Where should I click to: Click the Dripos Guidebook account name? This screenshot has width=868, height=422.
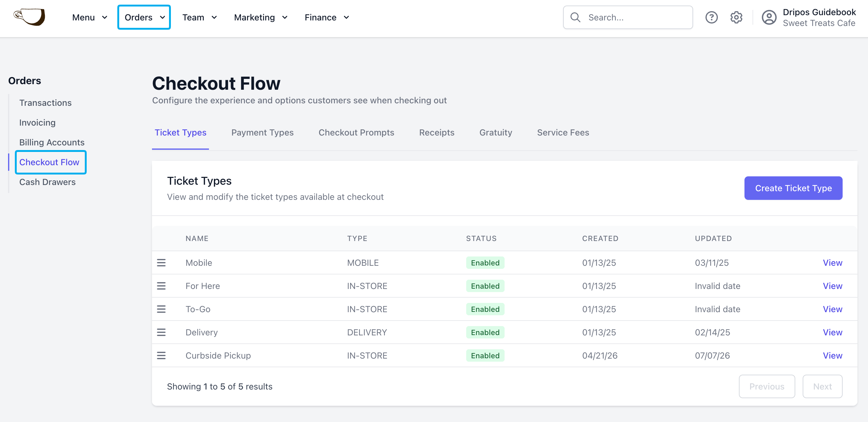(819, 12)
